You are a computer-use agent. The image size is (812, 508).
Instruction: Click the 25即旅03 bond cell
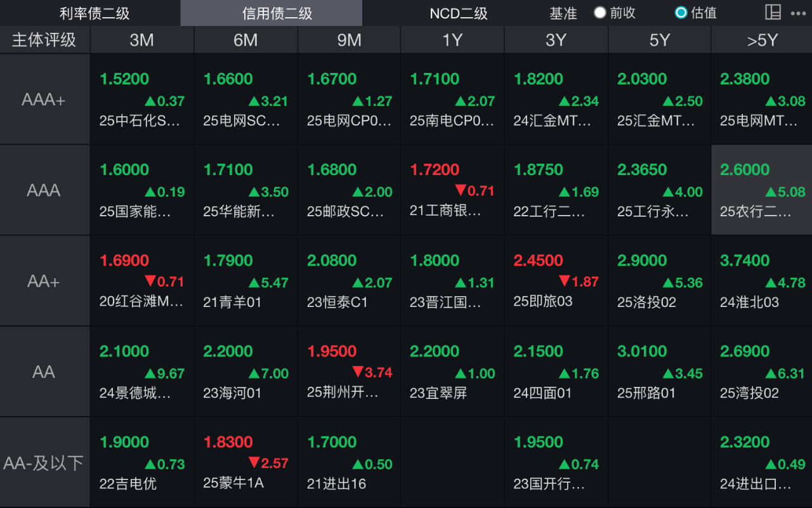tap(556, 281)
